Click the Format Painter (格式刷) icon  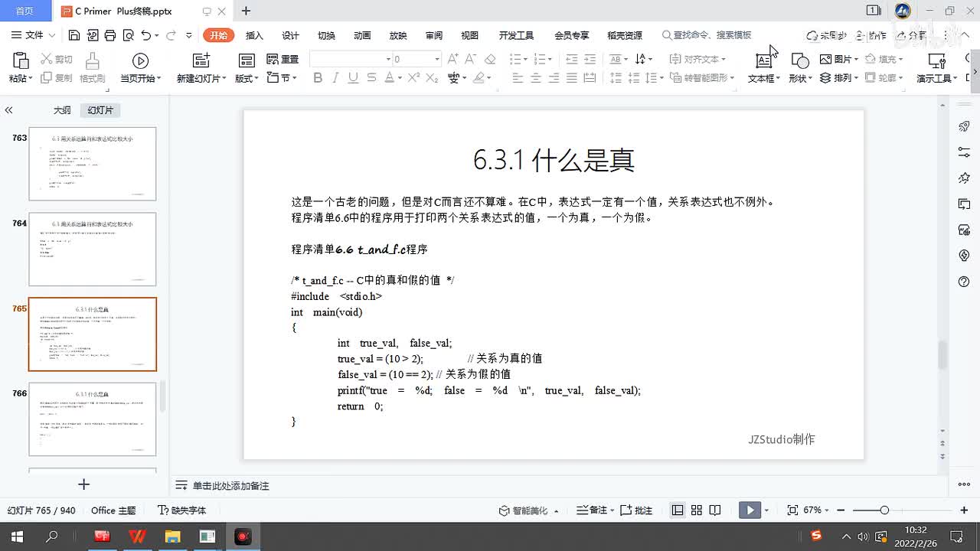(92, 61)
